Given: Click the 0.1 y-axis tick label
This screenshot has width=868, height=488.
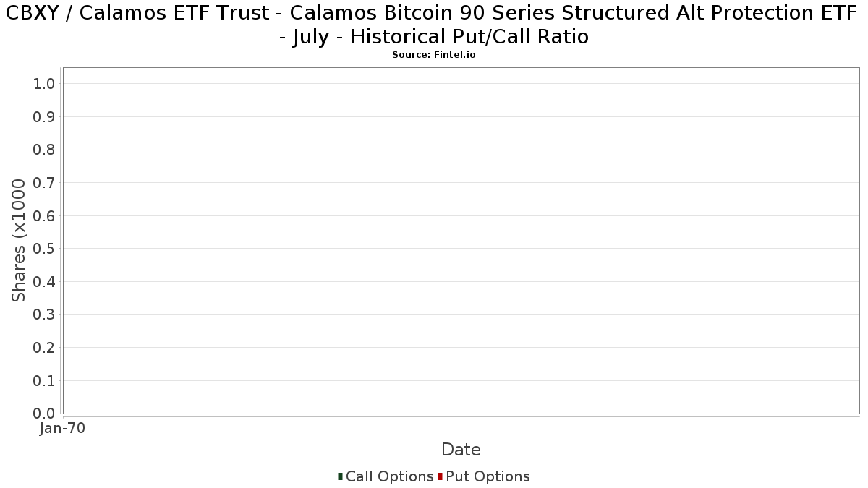Looking at the screenshot, I should coord(44,381).
